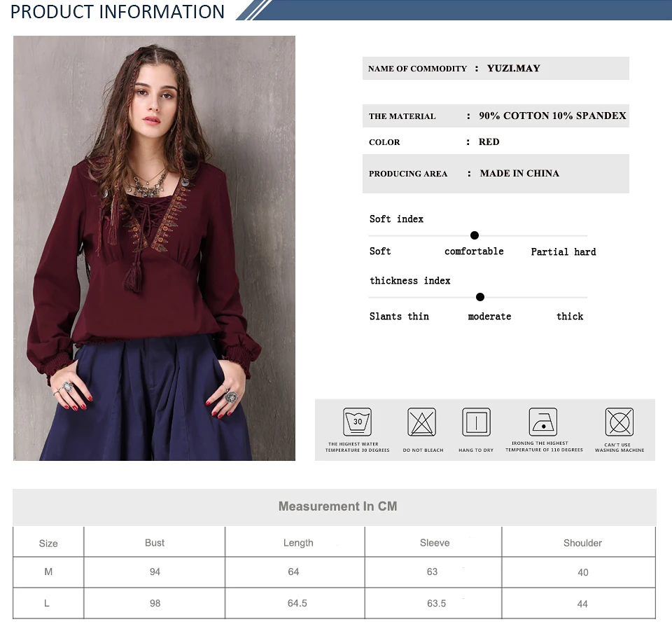Click the 'Soft index' heading
This screenshot has width=672, height=643.
tap(396, 219)
